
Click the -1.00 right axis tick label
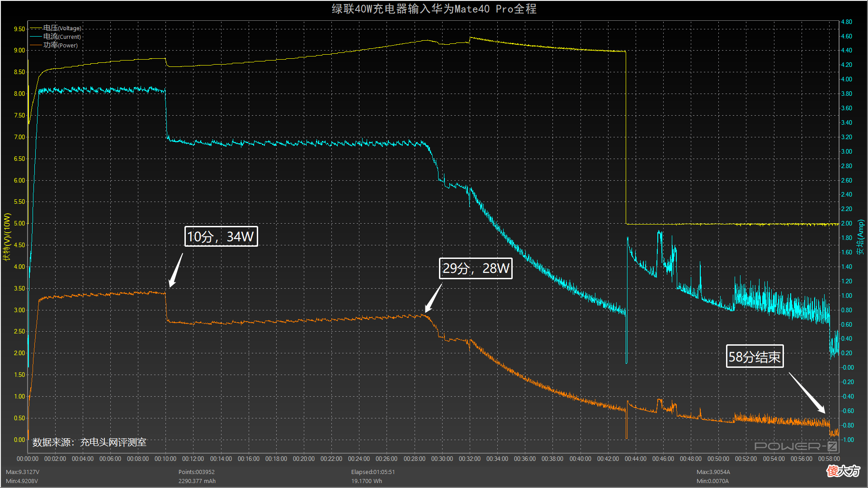point(847,440)
